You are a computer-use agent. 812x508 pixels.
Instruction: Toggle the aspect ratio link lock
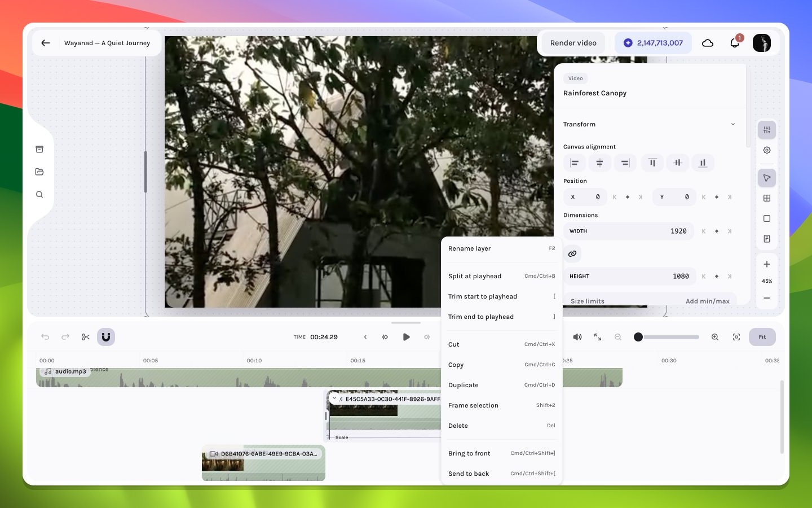coord(572,254)
